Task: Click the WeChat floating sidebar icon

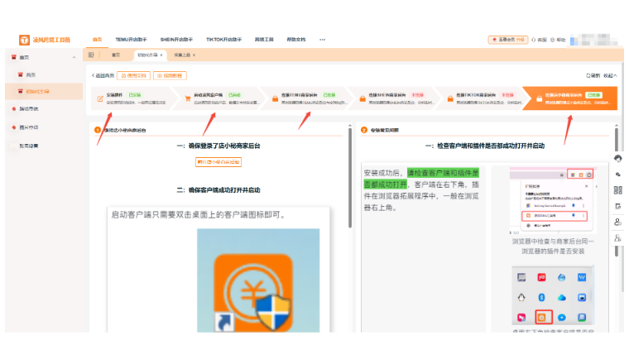Action: tap(617, 175)
